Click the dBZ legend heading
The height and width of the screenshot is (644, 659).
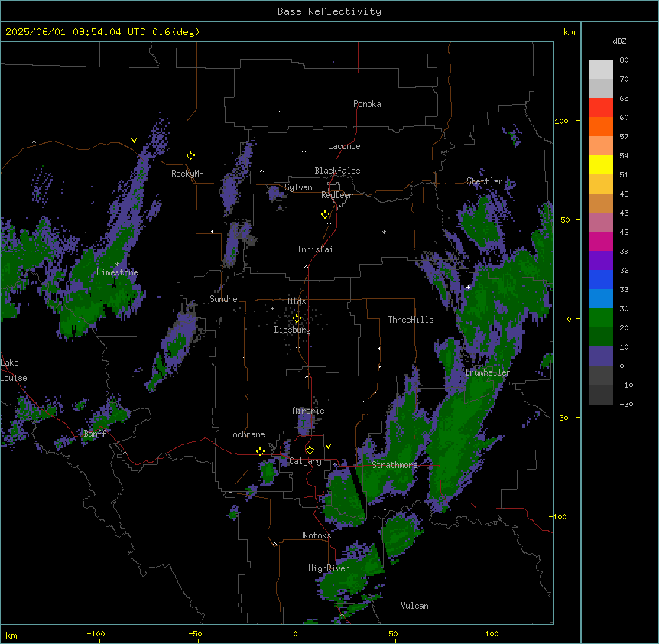click(x=619, y=41)
